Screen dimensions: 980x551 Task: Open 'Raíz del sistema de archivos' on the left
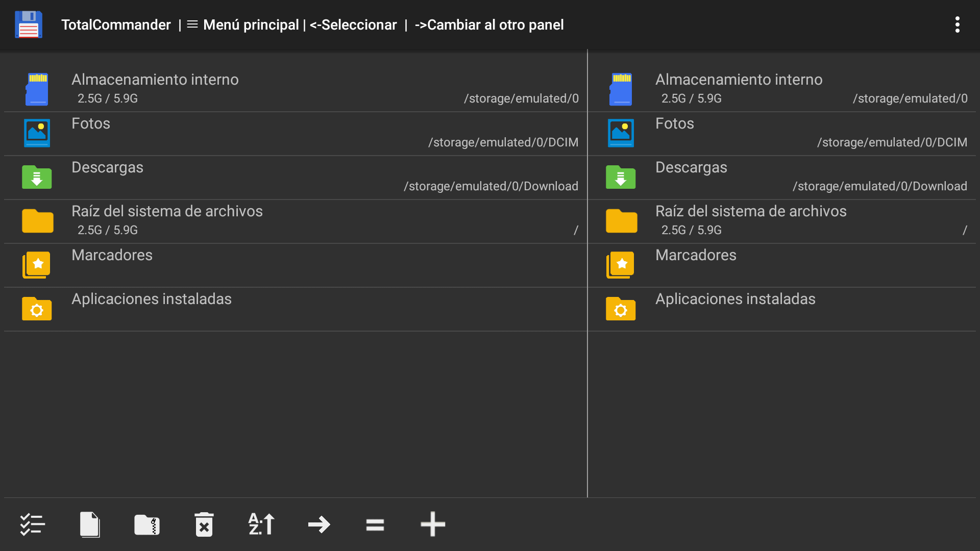click(x=204, y=219)
